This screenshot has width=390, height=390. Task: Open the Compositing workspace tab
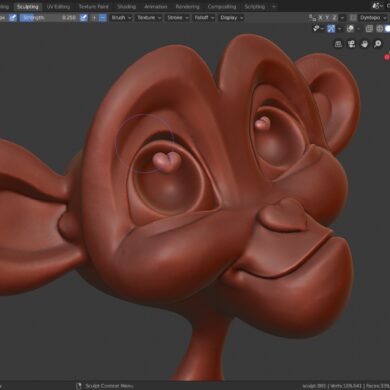(222, 6)
